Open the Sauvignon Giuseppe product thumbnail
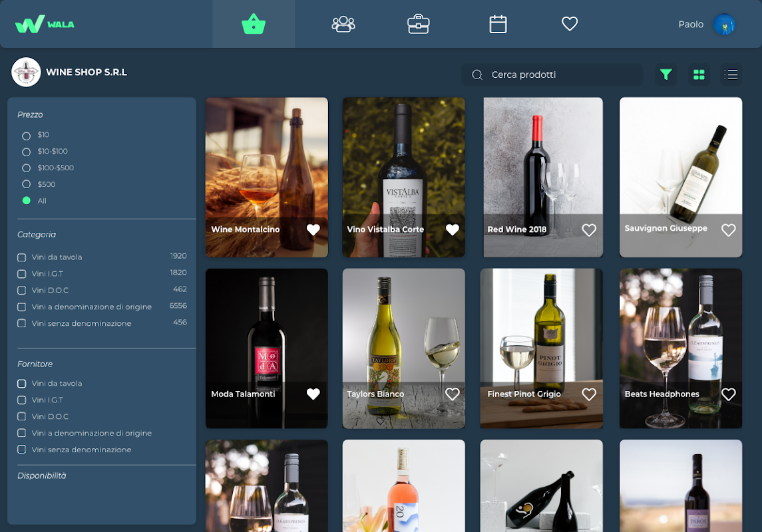The image size is (762, 532). [680, 177]
